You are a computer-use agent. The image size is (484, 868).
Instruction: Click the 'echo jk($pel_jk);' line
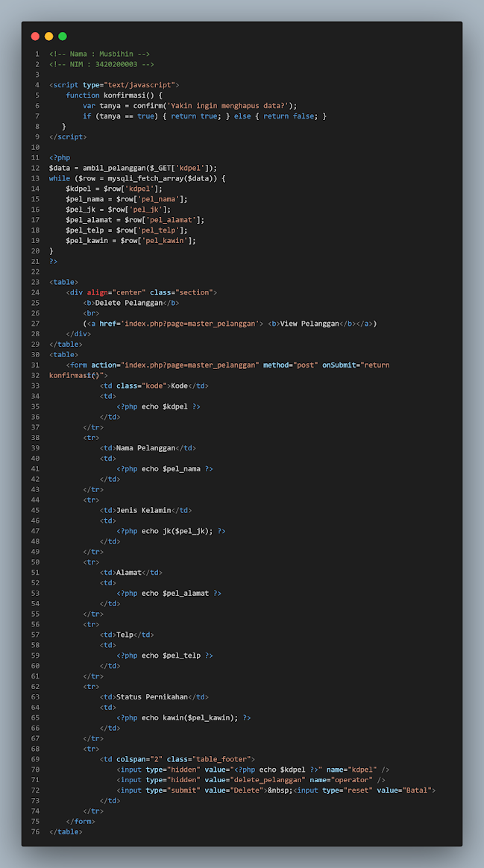(x=171, y=532)
